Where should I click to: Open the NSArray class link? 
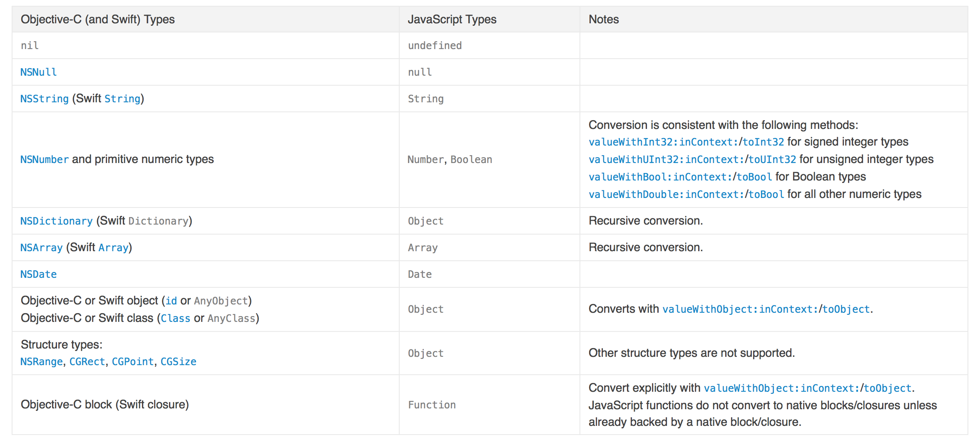point(41,247)
